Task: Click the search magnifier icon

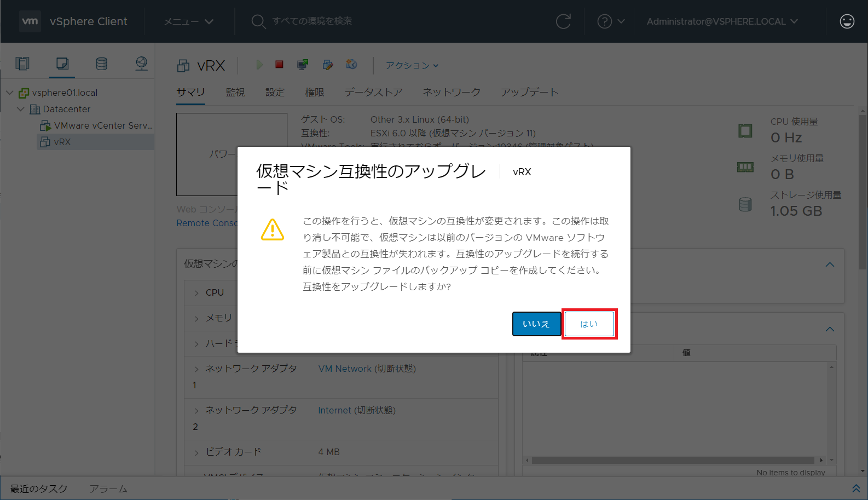Action: click(258, 21)
